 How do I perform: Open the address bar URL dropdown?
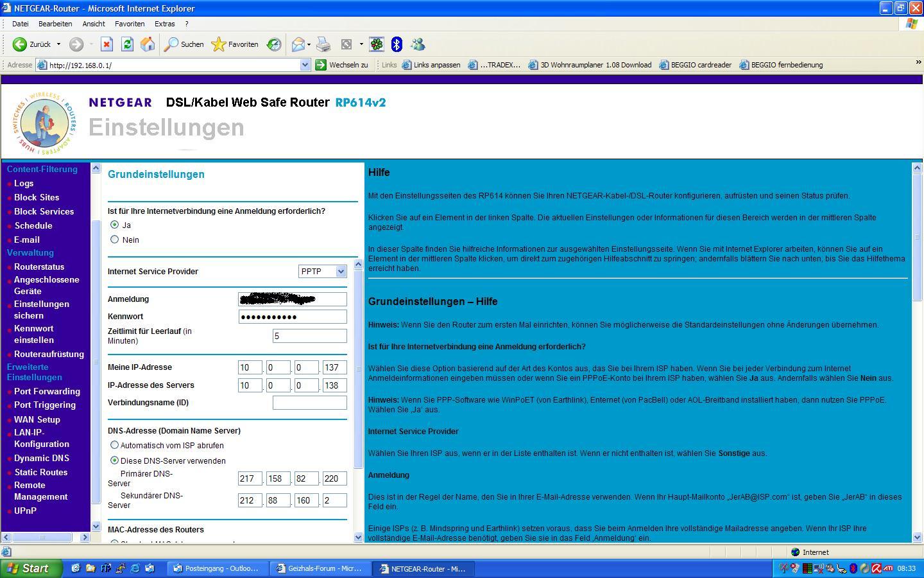pos(305,65)
